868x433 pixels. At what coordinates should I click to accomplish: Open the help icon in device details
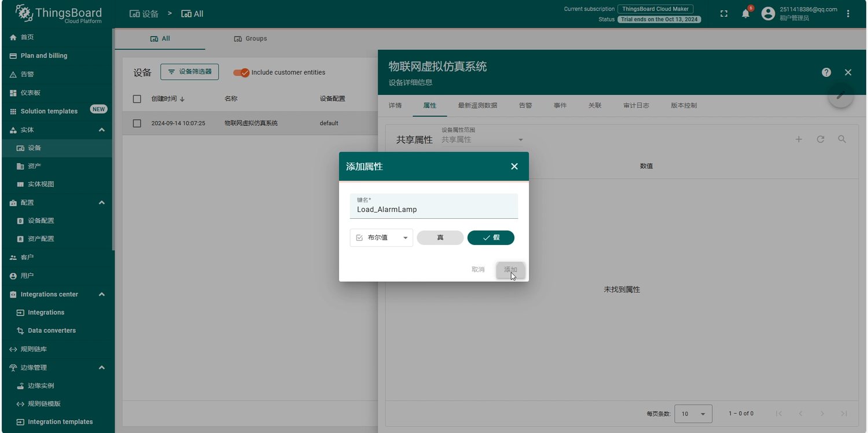pyautogui.click(x=826, y=72)
